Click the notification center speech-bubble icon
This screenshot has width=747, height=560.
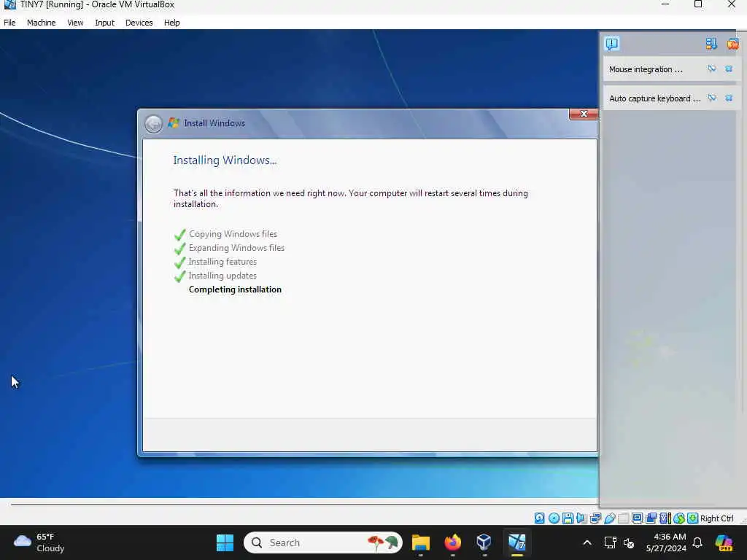click(612, 44)
